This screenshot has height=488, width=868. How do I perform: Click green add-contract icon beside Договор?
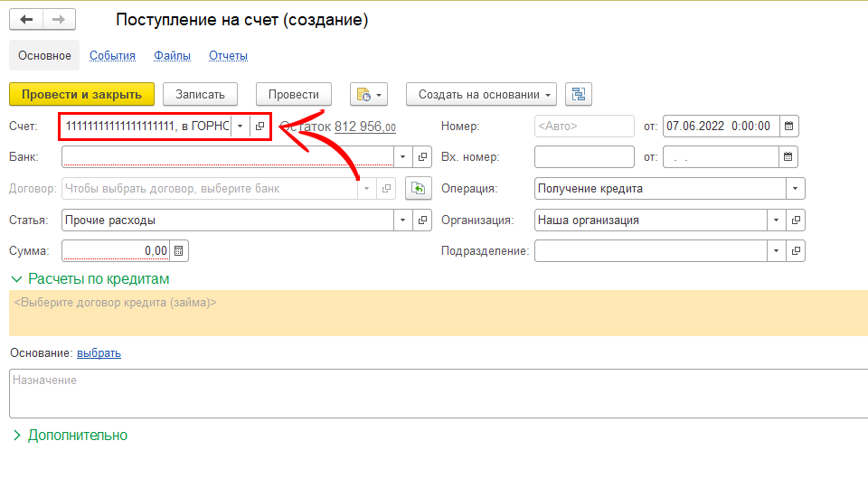click(418, 189)
